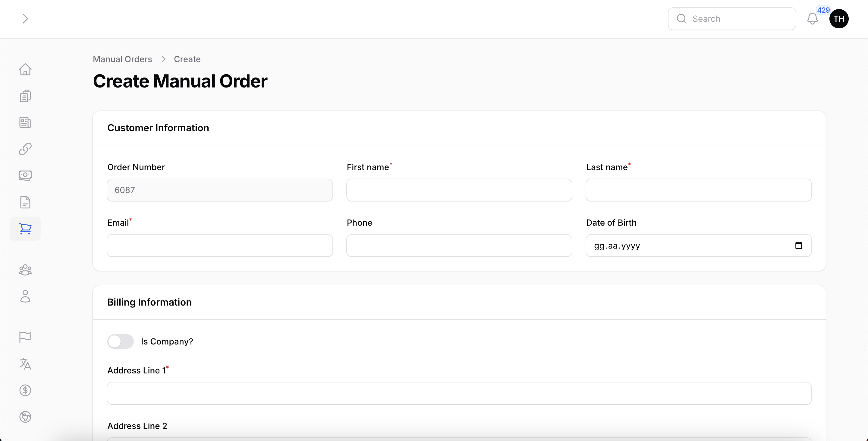This screenshot has height=441, width=868.
Task: Expand the collapsed sidebar with chevron
Action: click(x=25, y=19)
